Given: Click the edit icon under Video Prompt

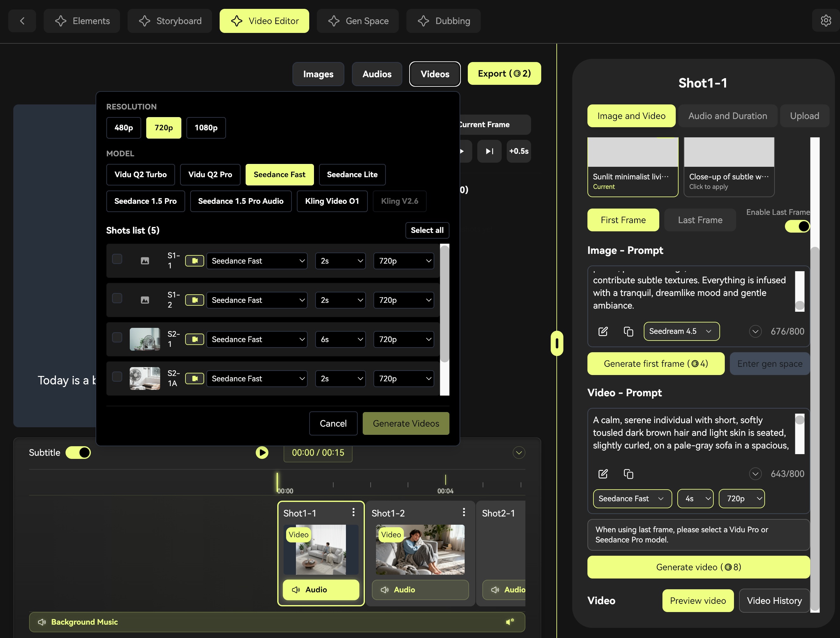Looking at the screenshot, I should 603,474.
